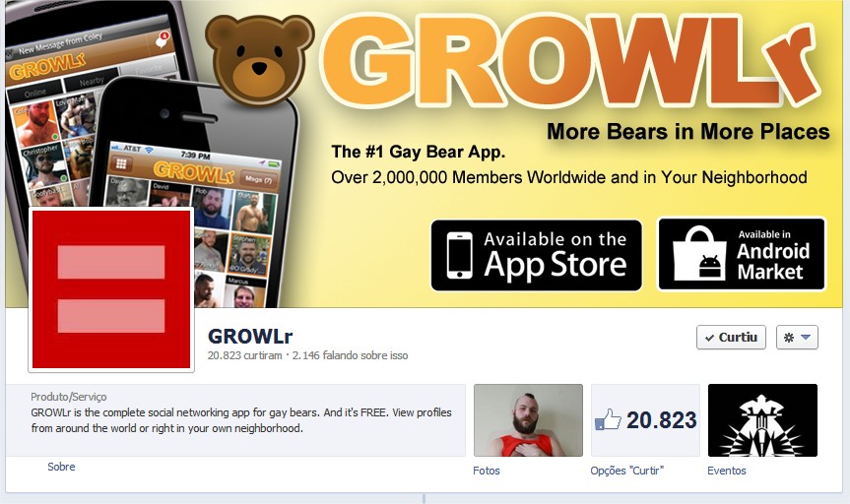Click 20.823 curtiram count text
Image resolution: width=850 pixels, height=504 pixels.
coord(244,355)
